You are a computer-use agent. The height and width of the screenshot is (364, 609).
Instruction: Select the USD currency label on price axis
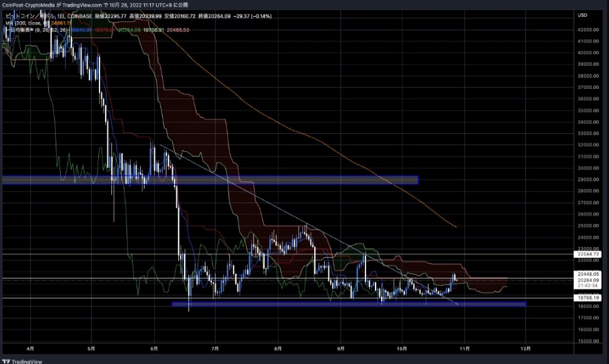582,15
